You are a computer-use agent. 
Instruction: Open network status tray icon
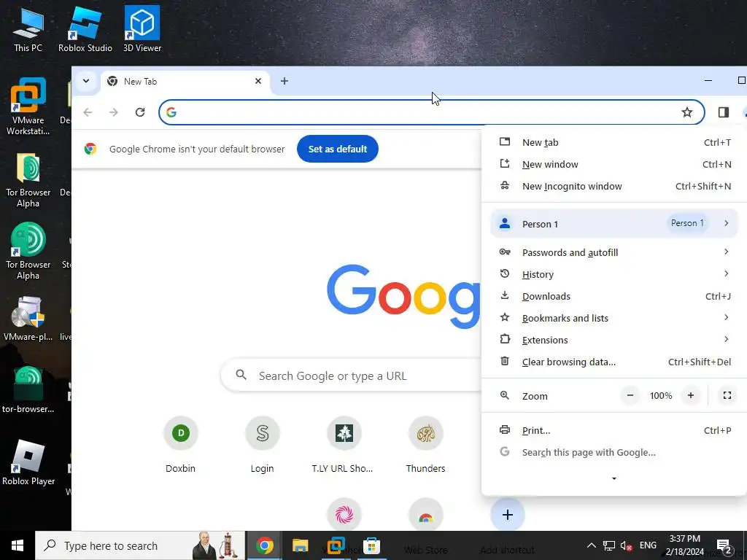(609, 545)
